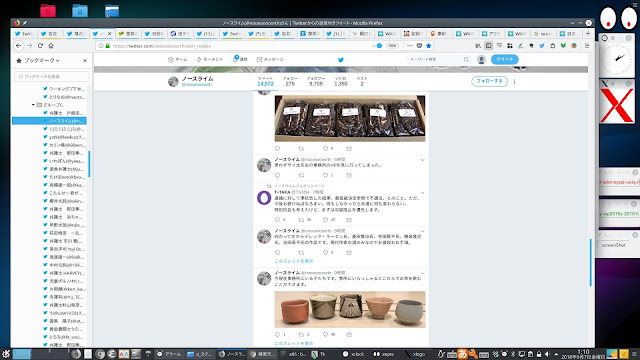Reload the page with the refresh icon
640x360 pixels.
40,46
